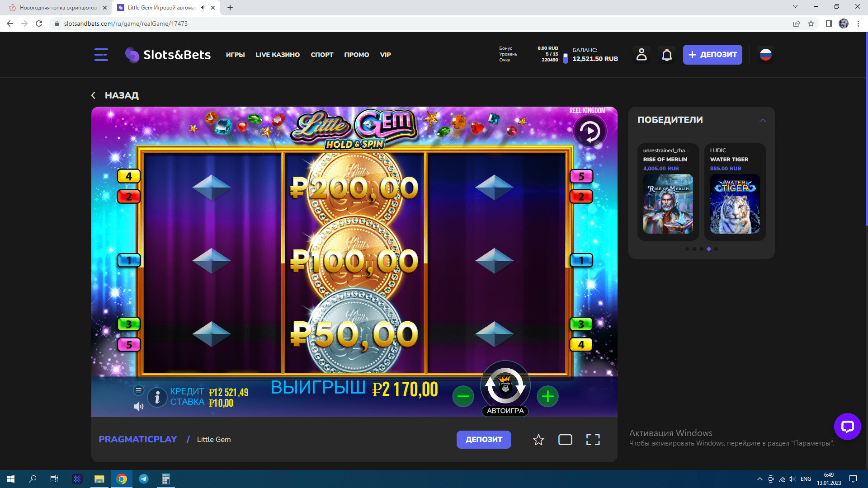This screenshot has height=488, width=868.
Task: Open the Russian language selector
Action: coord(765,55)
